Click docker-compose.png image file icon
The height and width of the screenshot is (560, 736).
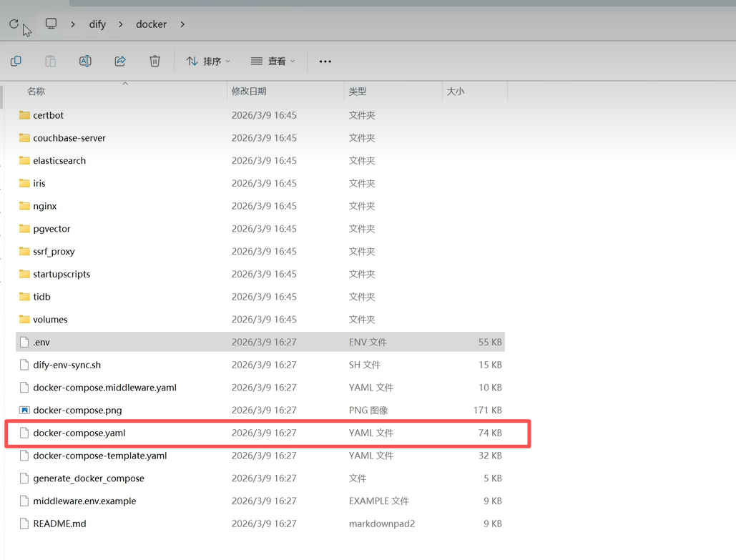[24, 411]
